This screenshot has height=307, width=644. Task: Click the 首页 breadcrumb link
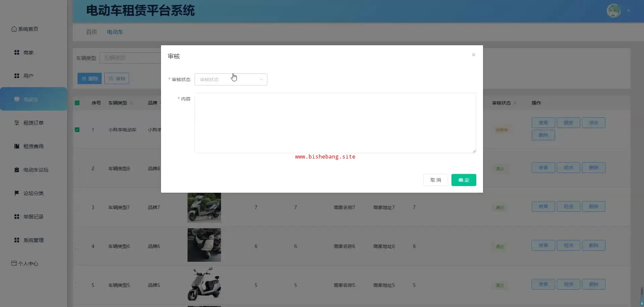[x=92, y=32]
